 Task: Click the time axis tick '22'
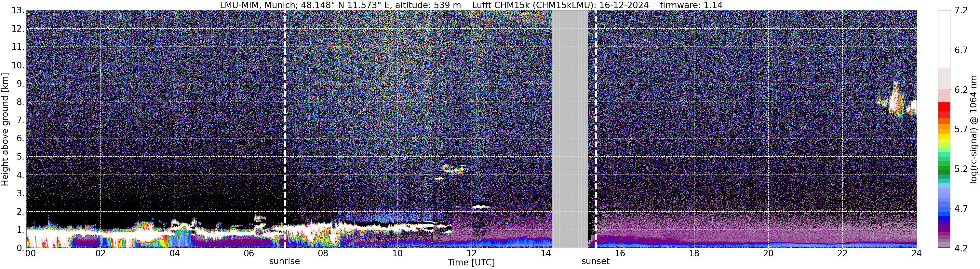tap(842, 253)
